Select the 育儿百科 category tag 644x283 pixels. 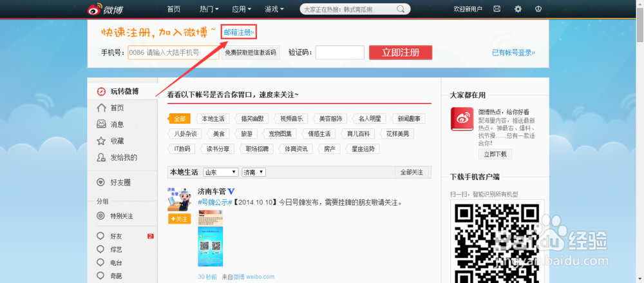(x=358, y=133)
